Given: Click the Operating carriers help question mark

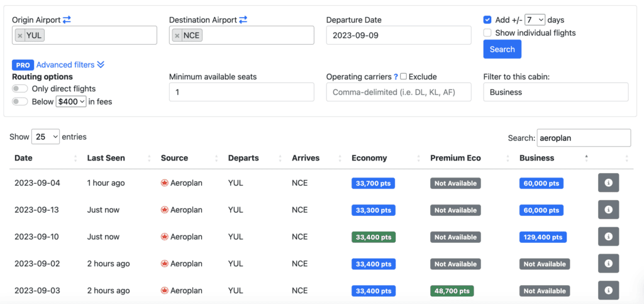Looking at the screenshot, I should pos(396,77).
